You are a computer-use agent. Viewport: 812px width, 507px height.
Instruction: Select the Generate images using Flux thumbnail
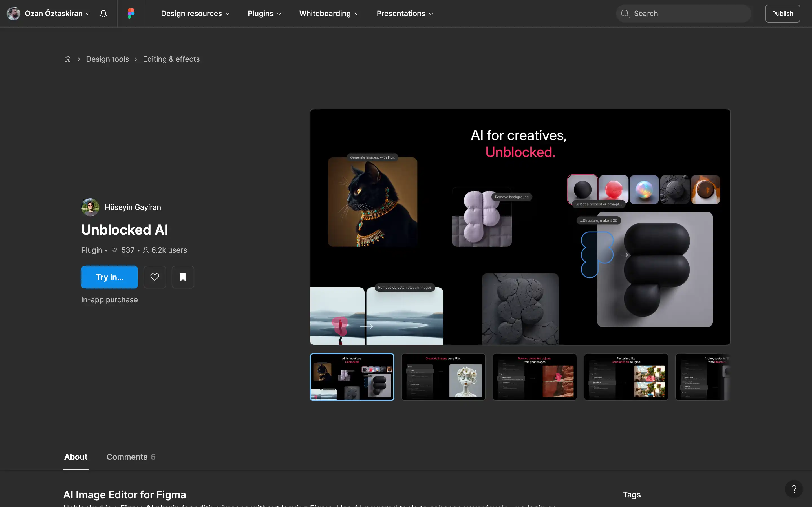[x=443, y=377]
